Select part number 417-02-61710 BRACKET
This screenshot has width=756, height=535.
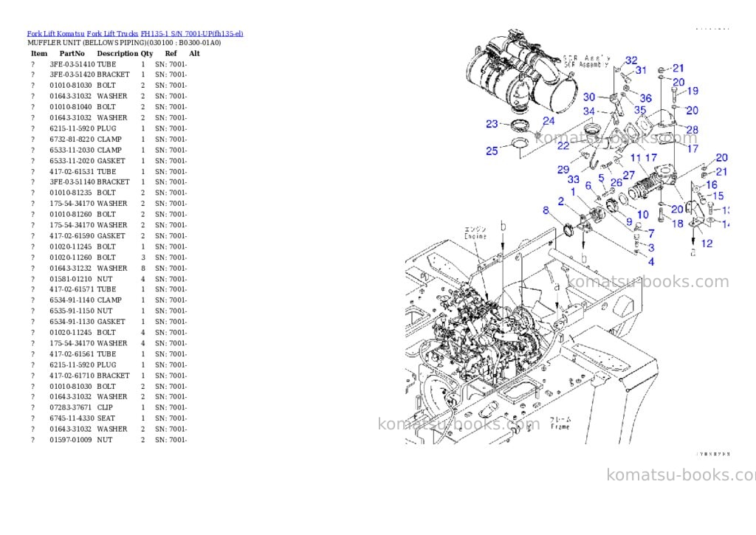coord(89,376)
